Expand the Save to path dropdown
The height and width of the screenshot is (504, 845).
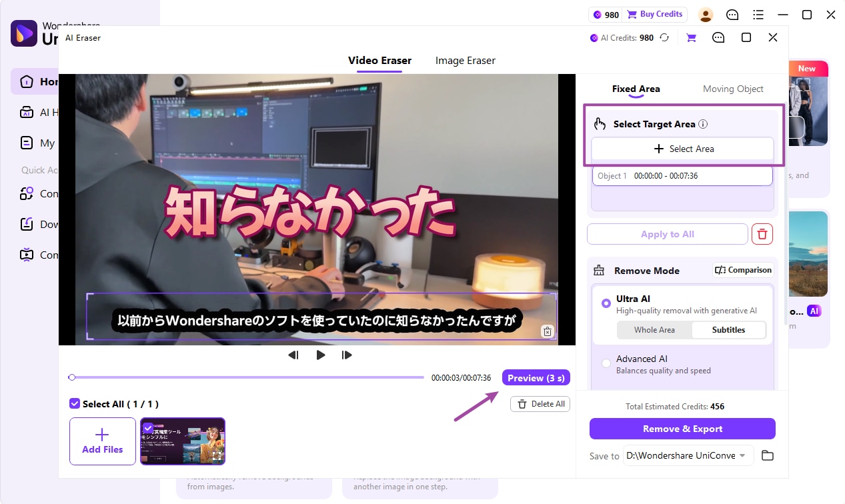[742, 455]
